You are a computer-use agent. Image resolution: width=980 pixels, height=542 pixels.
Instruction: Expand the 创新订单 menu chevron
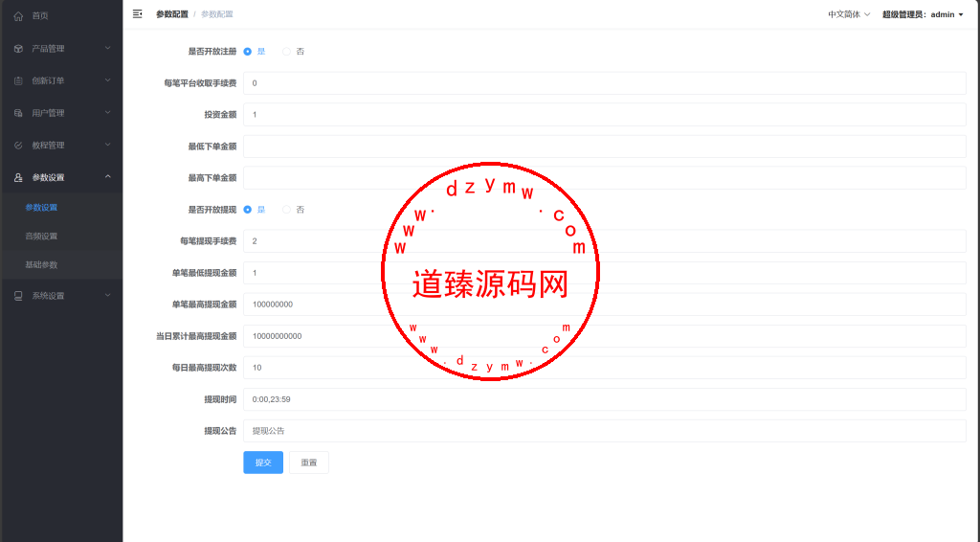107,80
